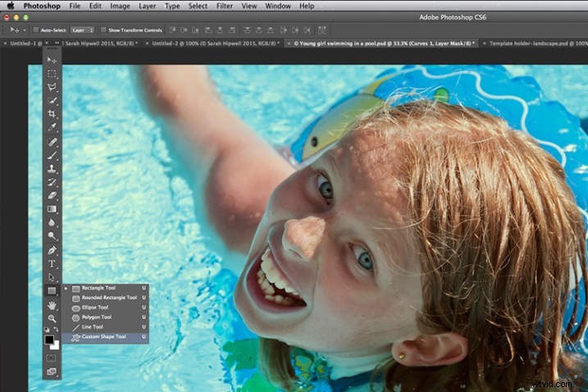Select the Horizontal Type tool
Screen dimensions: 588x392
[52, 264]
